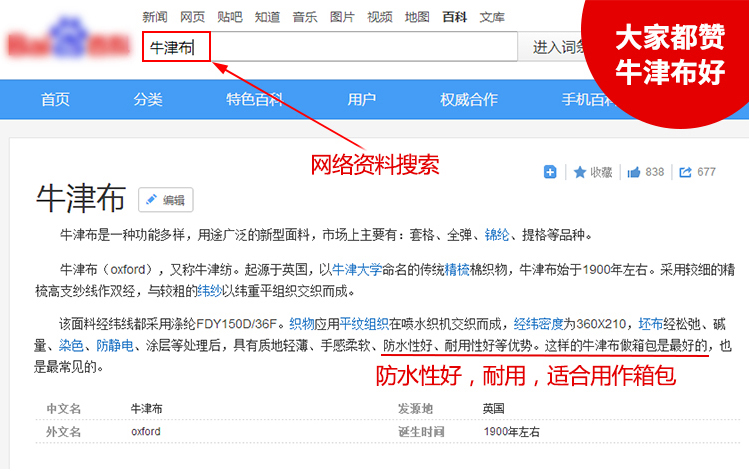The width and height of the screenshot is (750, 475).
Task: Click the 外文名 label in info table
Action: [x=63, y=432]
